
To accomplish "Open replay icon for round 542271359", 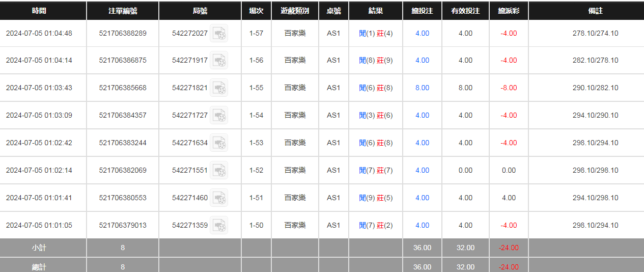I will [219, 225].
